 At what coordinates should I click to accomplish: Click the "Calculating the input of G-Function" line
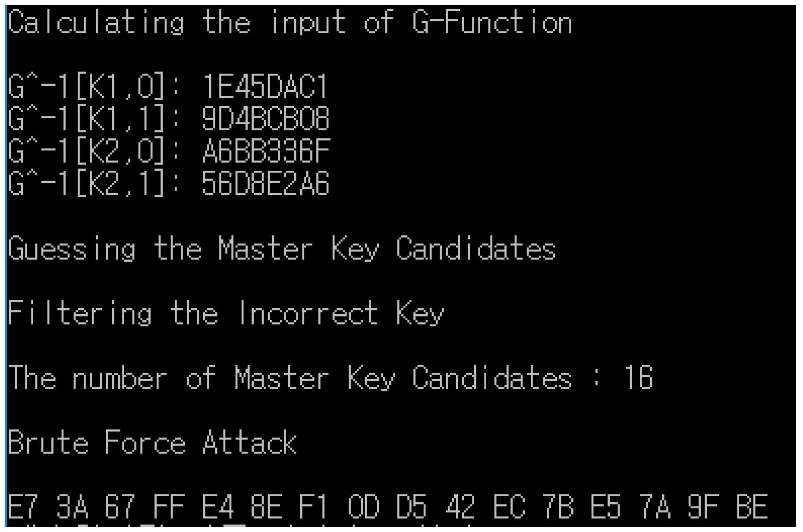pos(290,22)
